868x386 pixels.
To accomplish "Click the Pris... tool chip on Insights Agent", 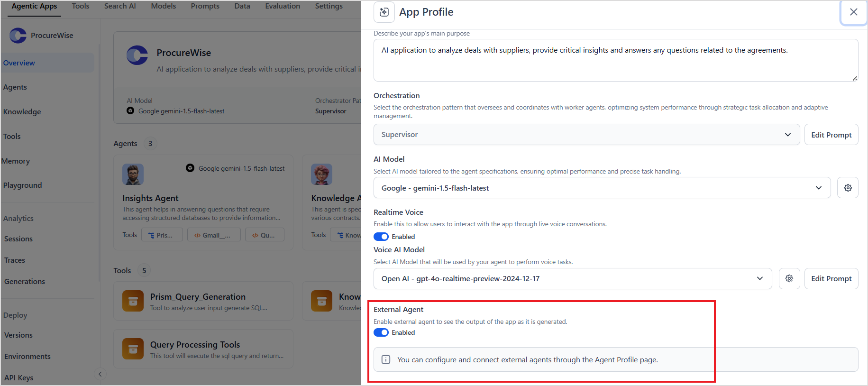I will [x=162, y=235].
